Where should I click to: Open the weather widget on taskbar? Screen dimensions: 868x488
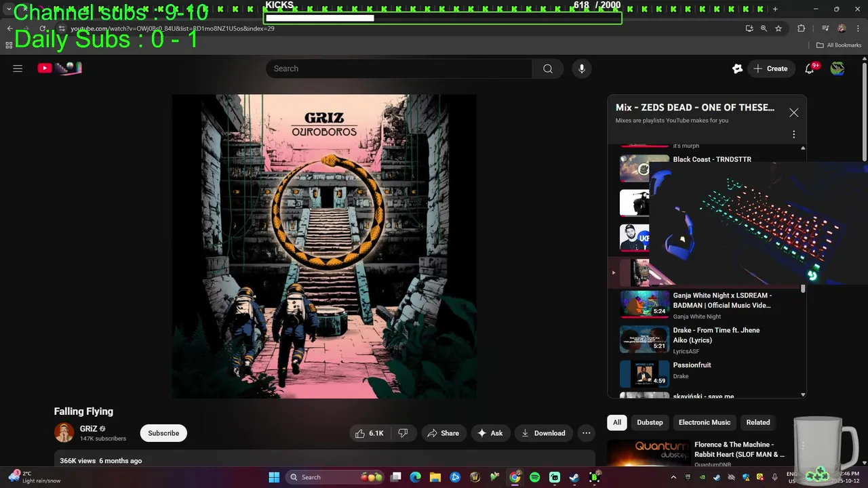pyautogui.click(x=33, y=477)
